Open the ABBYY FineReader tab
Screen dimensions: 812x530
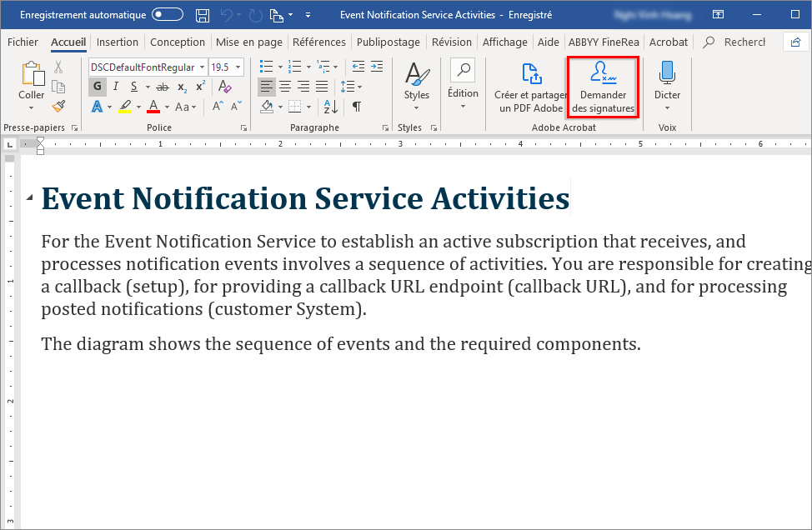click(x=604, y=42)
